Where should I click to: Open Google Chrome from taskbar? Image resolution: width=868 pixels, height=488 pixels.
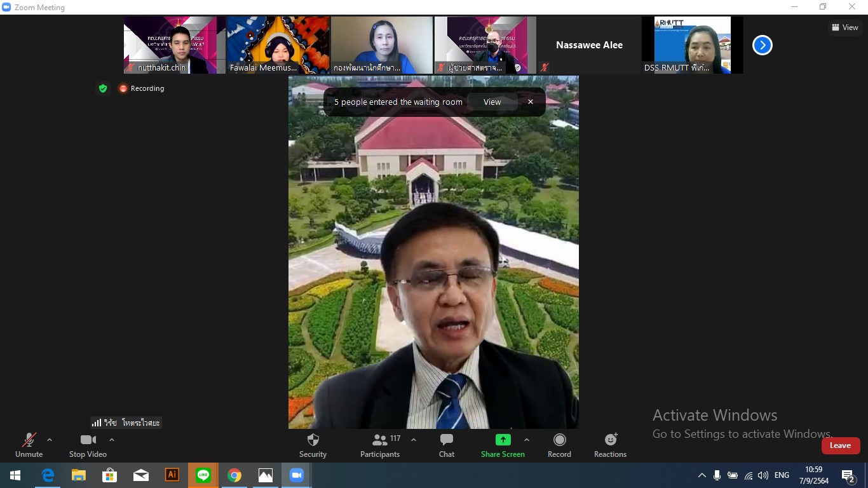(234, 475)
